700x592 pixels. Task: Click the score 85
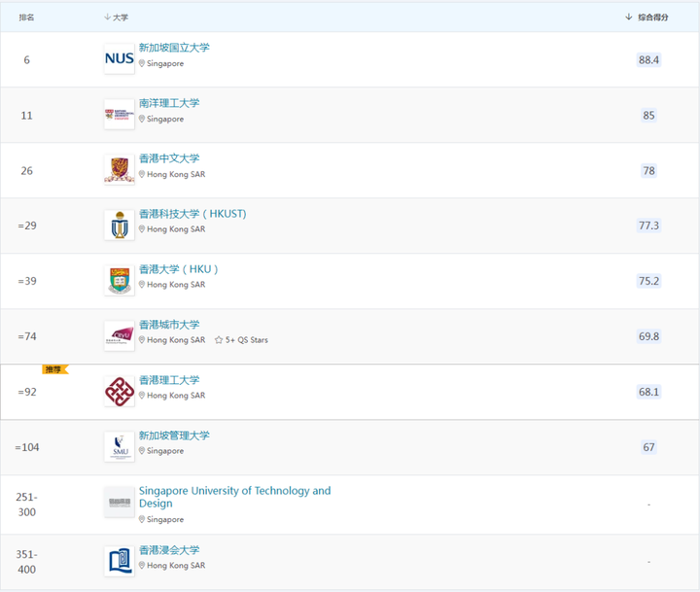coord(648,115)
